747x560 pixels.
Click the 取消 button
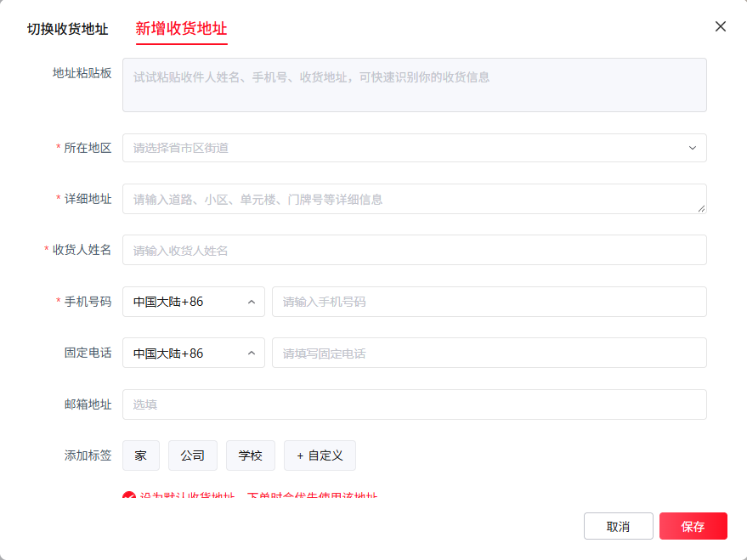[619, 526]
